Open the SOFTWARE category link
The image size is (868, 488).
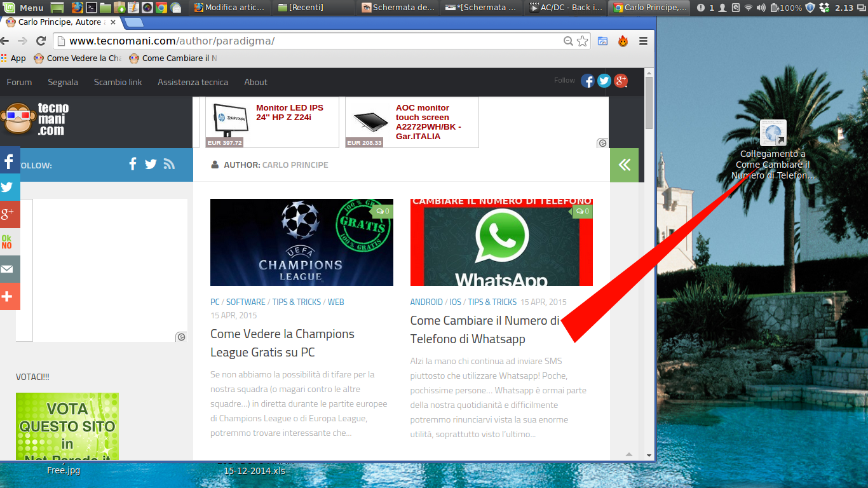click(246, 302)
